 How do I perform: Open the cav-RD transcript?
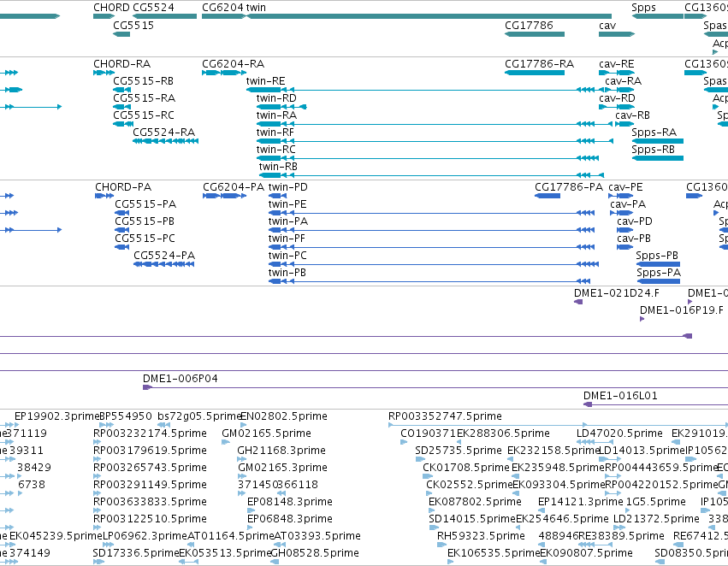click(617, 98)
